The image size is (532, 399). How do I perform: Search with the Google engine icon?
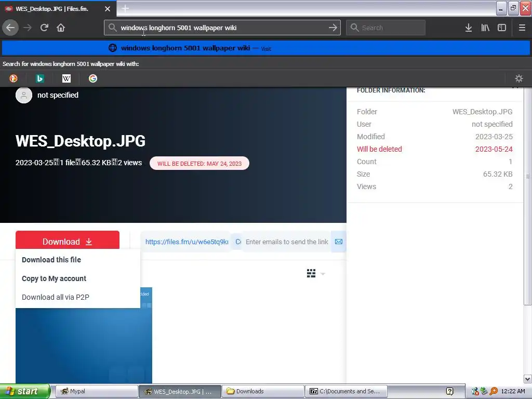(x=92, y=79)
